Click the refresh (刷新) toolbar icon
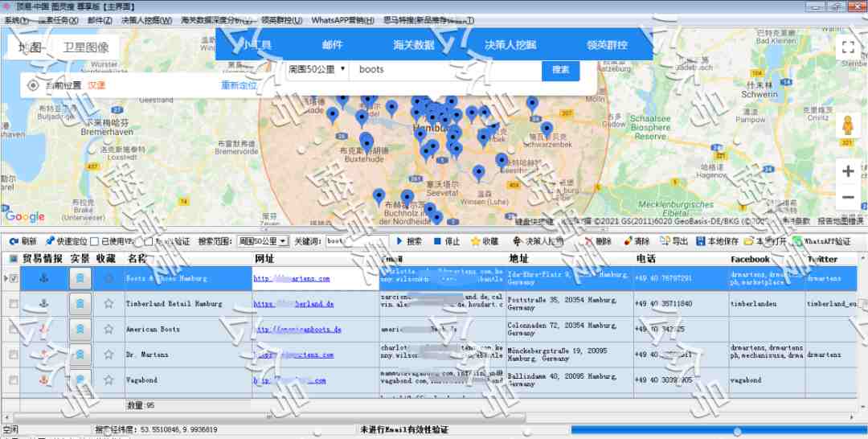The height and width of the screenshot is (439, 868). (x=14, y=241)
